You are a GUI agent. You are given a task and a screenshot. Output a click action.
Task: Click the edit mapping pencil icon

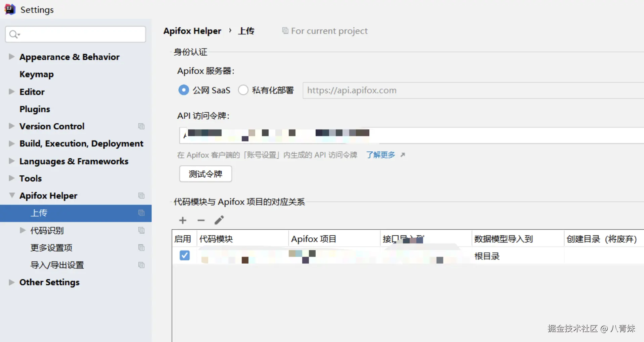(219, 220)
